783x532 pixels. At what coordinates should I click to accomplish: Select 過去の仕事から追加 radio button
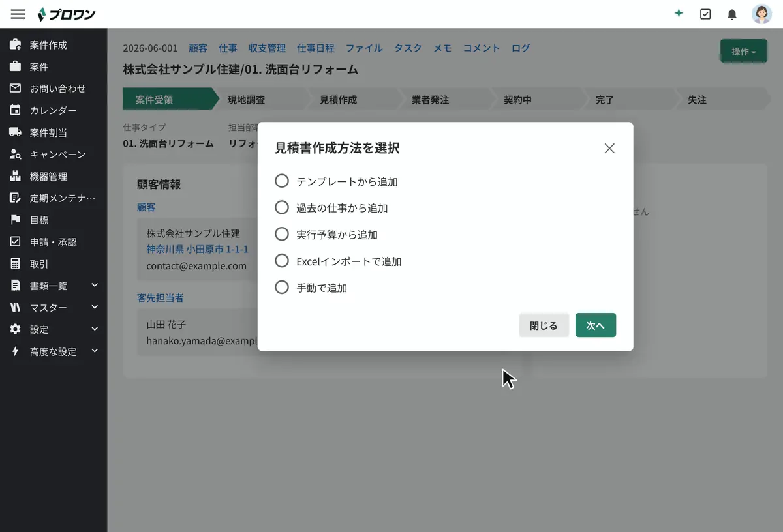[282, 207]
